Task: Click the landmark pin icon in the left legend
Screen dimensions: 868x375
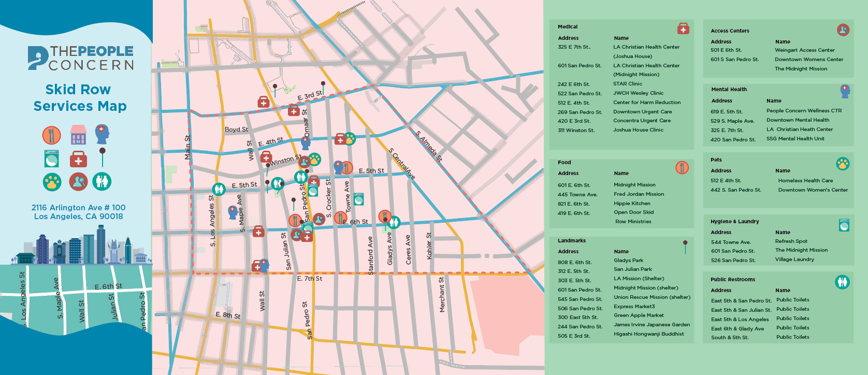Action: tap(103, 157)
